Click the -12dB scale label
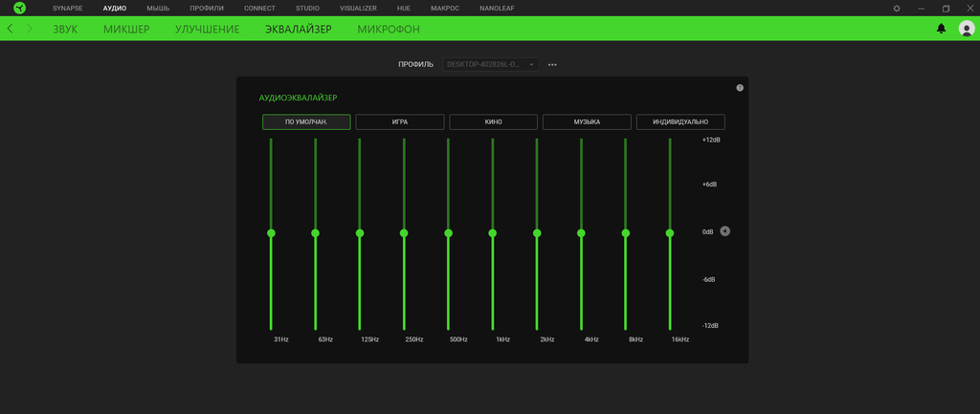This screenshot has height=414, width=980. [x=711, y=326]
